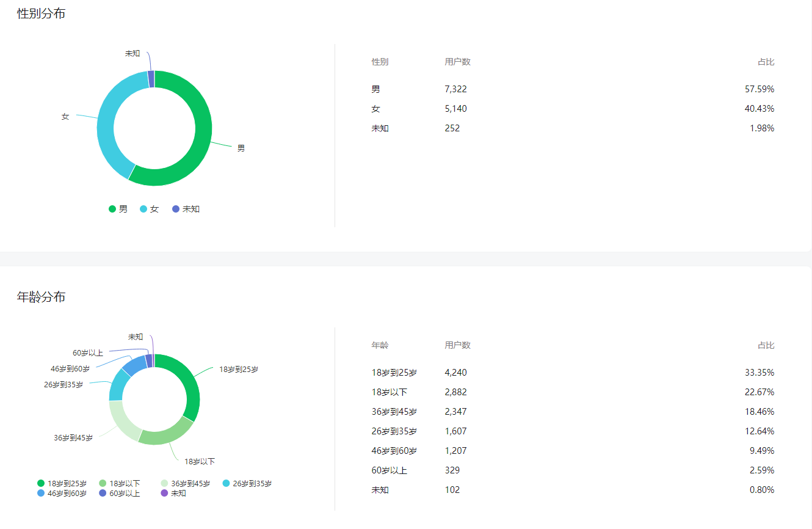Viewport: 812px width, 529px height.
Task: Toggle the 36岁到45岁 legend entry
Action: coord(186,483)
